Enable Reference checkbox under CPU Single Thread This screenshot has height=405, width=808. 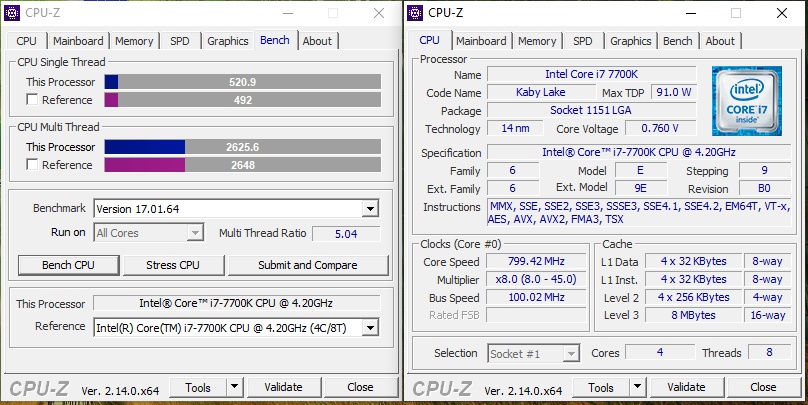[32, 99]
